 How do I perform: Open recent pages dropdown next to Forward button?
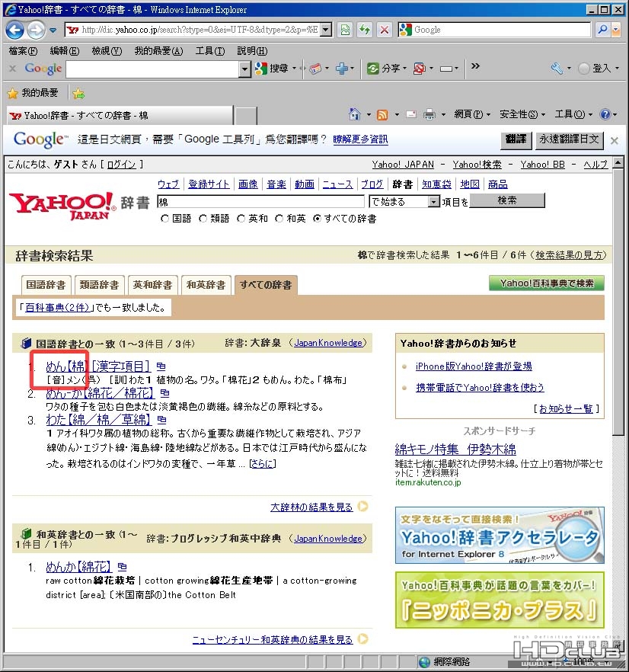click(x=53, y=30)
